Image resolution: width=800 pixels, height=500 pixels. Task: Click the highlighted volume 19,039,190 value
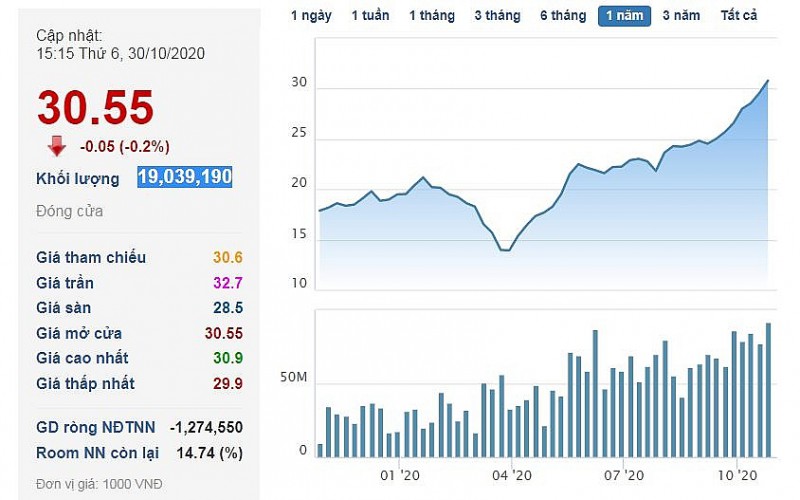185,177
